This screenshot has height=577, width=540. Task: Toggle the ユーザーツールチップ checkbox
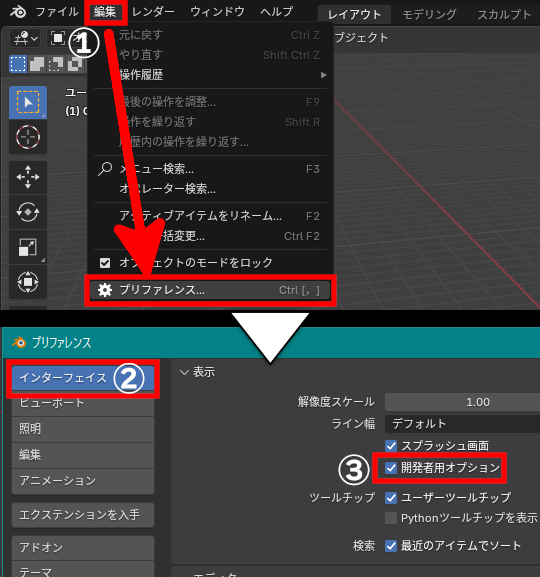391,498
